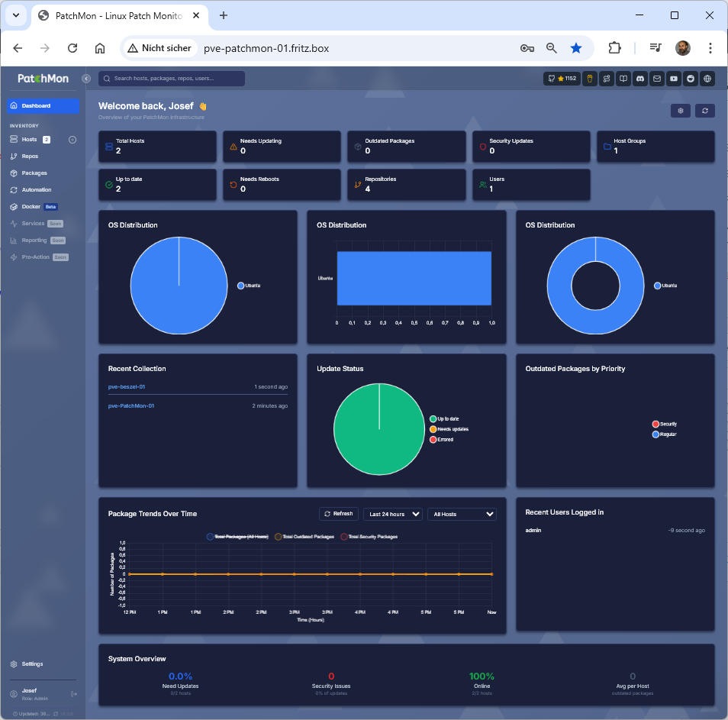This screenshot has width=728, height=720.
Task: Toggle Total Outdated Packages legend item
Action: 304,537
